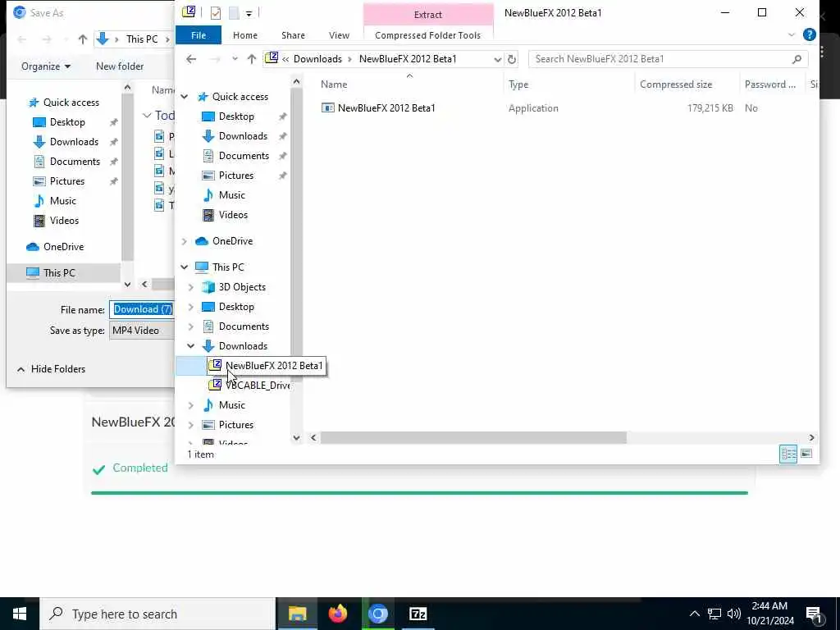Select Videos under Quick access in Explorer
The width and height of the screenshot is (840, 630).
pyautogui.click(x=233, y=215)
